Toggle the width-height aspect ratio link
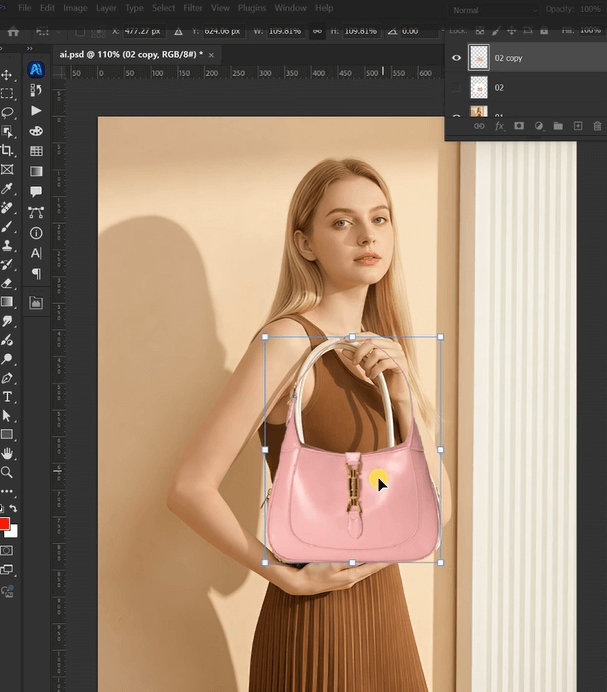Screen dimensions: 607x692 [x=317, y=31]
